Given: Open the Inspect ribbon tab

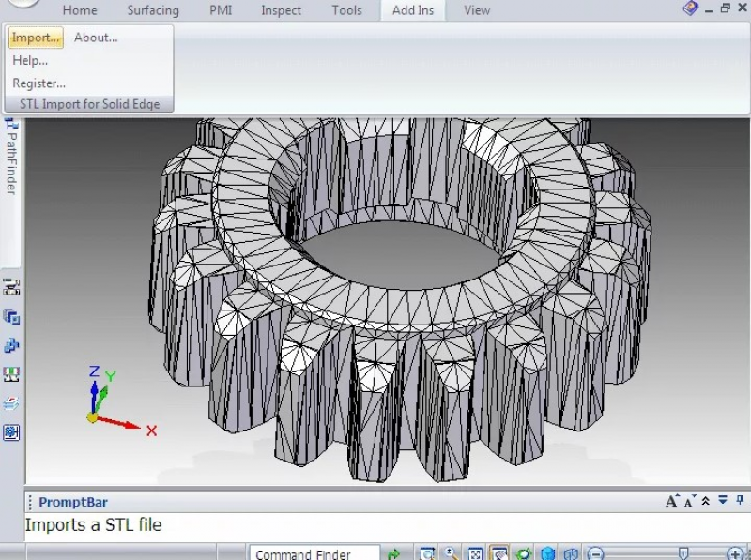Looking at the screenshot, I should (281, 10).
